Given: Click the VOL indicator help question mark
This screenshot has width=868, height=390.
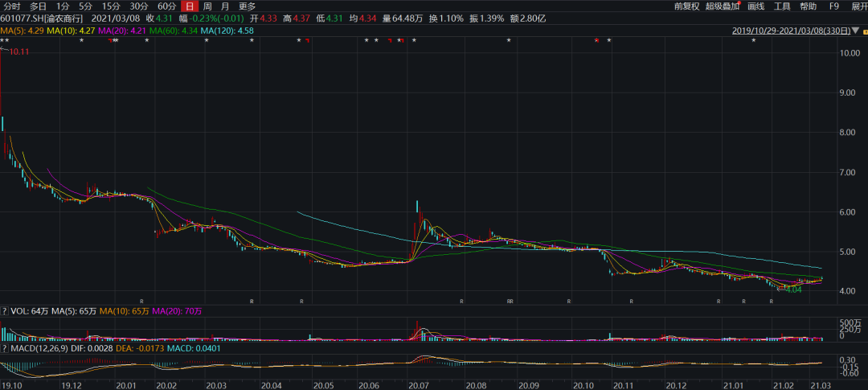Looking at the screenshot, I should point(5,312).
